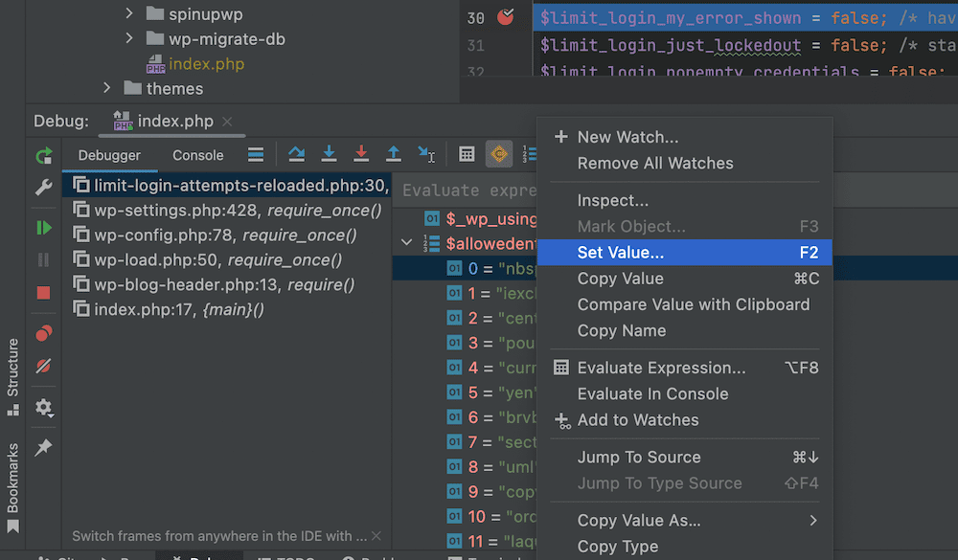Screen dimensions: 958x560
Task: Open Evaluate Expression via the calculator icon
Action: coord(467,153)
